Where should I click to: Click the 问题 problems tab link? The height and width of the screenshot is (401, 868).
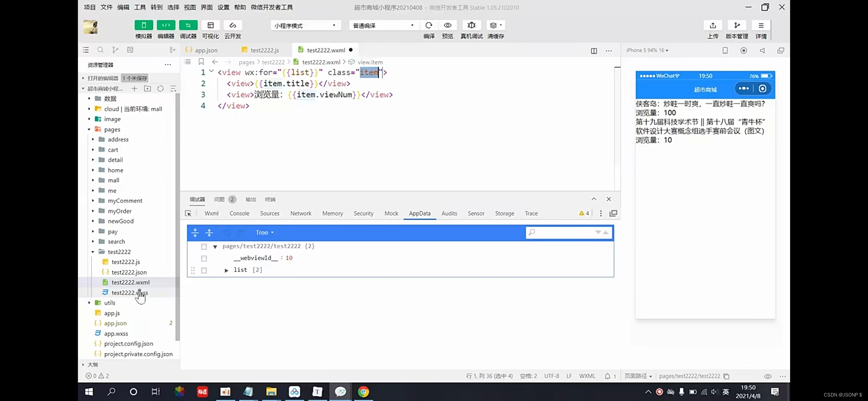click(219, 199)
